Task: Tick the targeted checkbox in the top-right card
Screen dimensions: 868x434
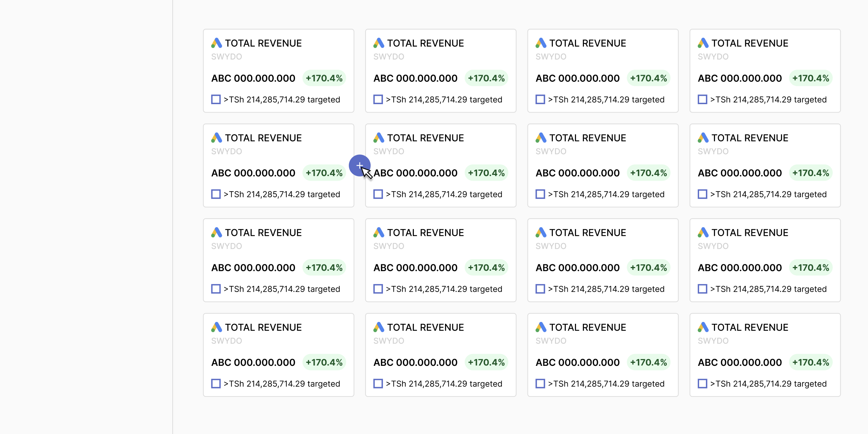Action: click(x=703, y=100)
